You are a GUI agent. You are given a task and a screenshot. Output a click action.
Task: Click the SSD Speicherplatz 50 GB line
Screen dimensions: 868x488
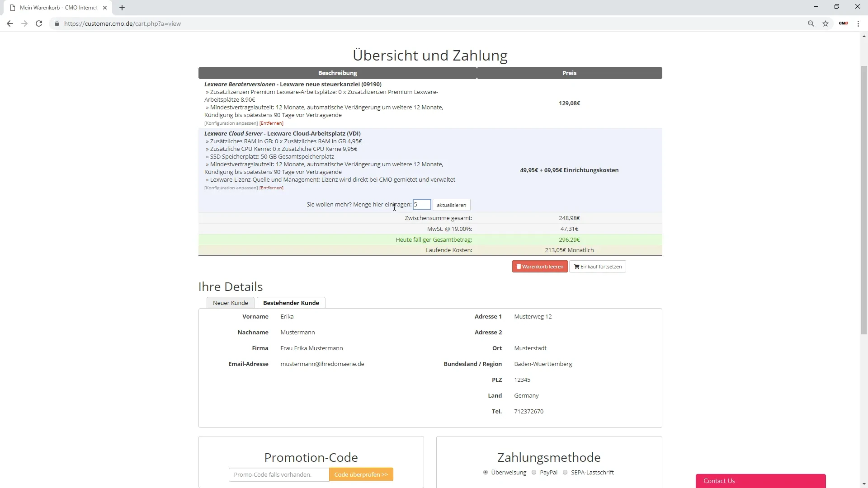(x=270, y=157)
